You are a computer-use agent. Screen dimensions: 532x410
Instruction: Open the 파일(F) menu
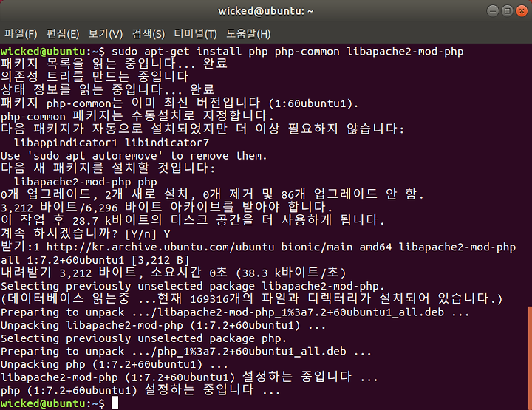coord(21,34)
